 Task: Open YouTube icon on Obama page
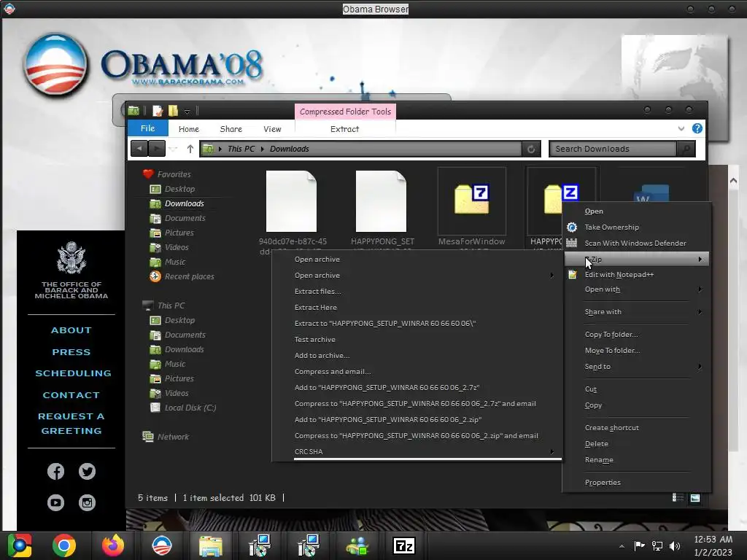55,502
